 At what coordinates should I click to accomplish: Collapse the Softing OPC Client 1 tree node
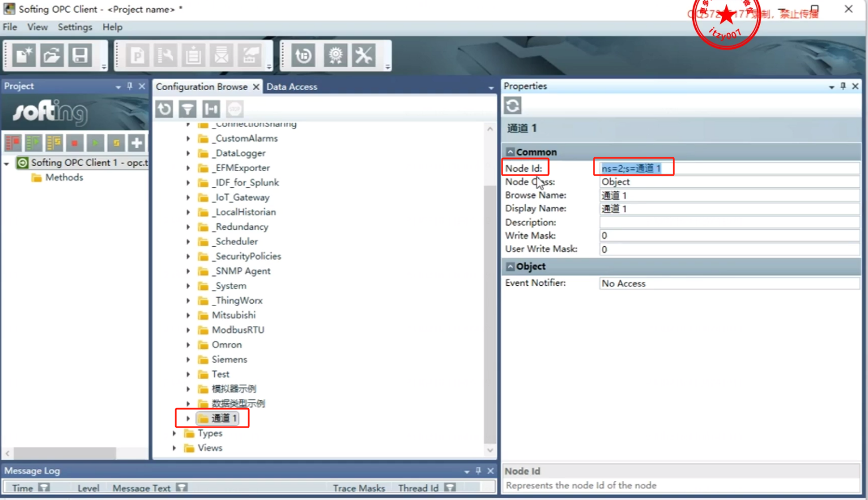point(7,163)
